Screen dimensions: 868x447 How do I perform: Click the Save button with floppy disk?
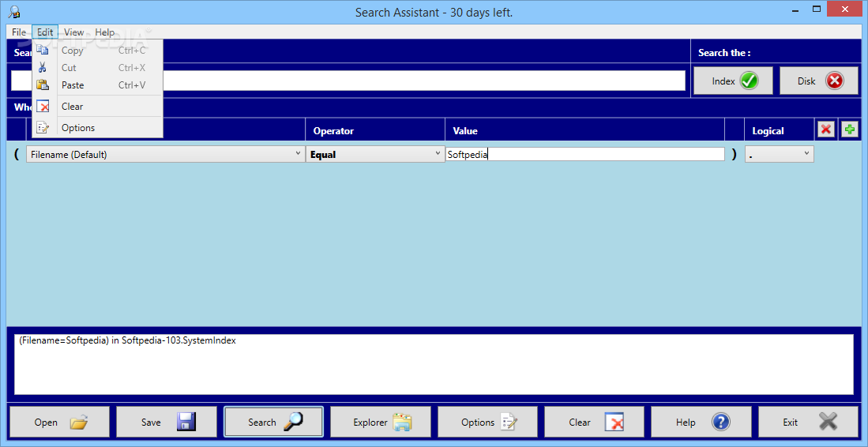tap(167, 422)
